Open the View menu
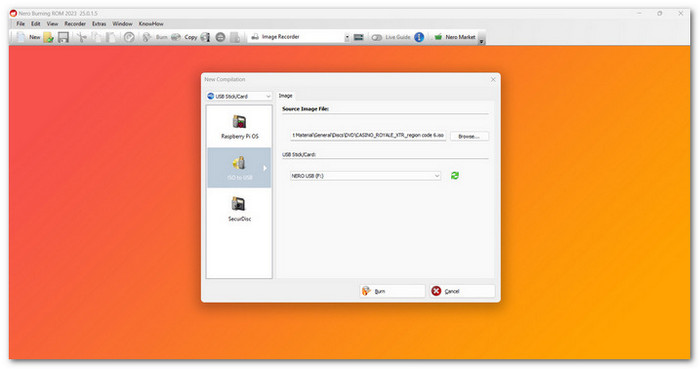700x369 pixels. point(52,24)
